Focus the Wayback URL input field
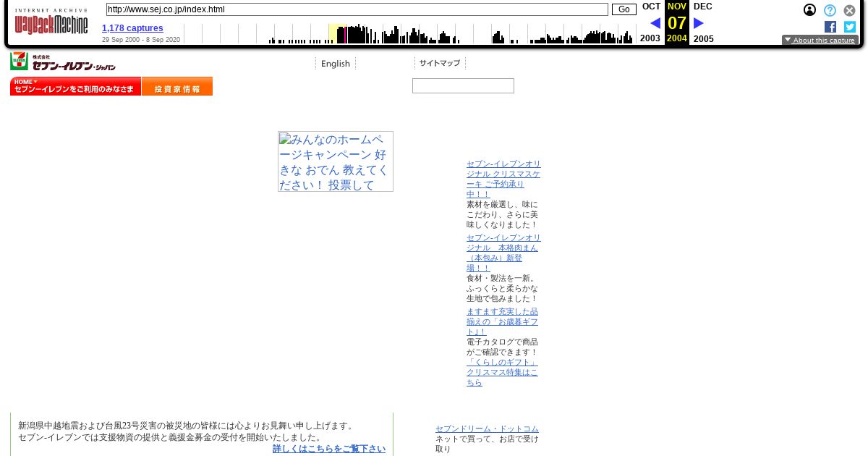Viewport: 868px width, 456px height. [357, 9]
